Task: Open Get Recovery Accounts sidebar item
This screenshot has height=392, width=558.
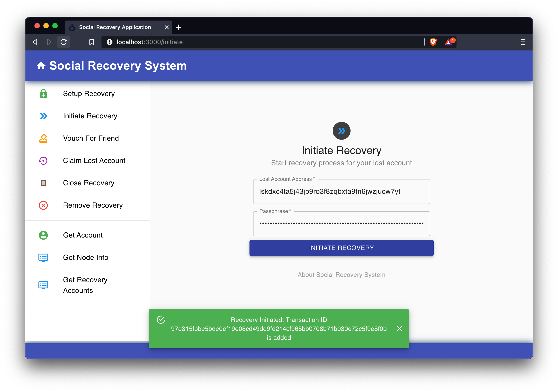Action: (x=85, y=285)
